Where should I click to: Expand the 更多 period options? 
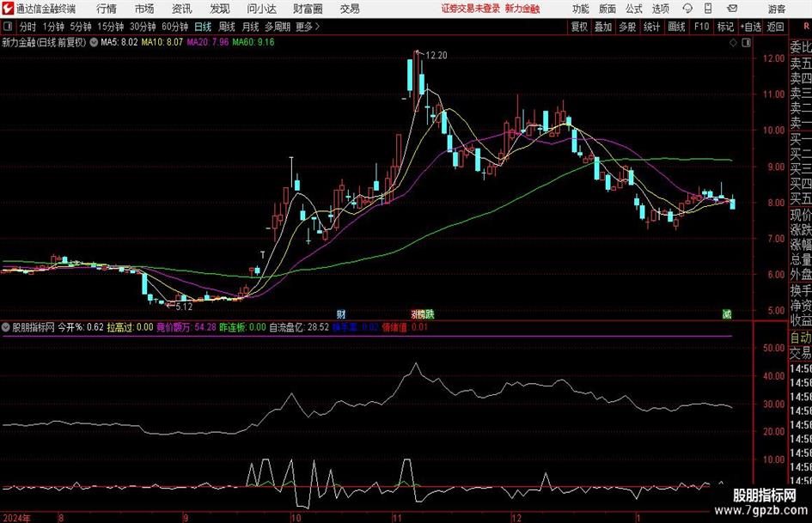308,27
